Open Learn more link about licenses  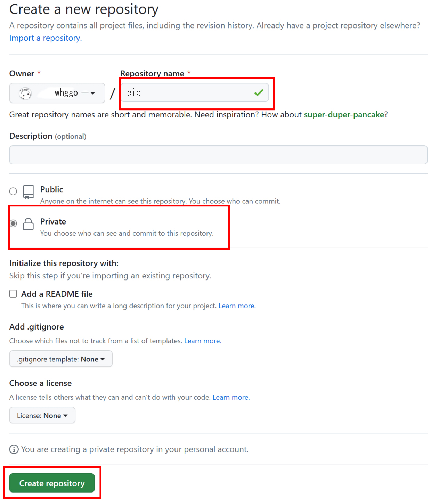pos(231,397)
